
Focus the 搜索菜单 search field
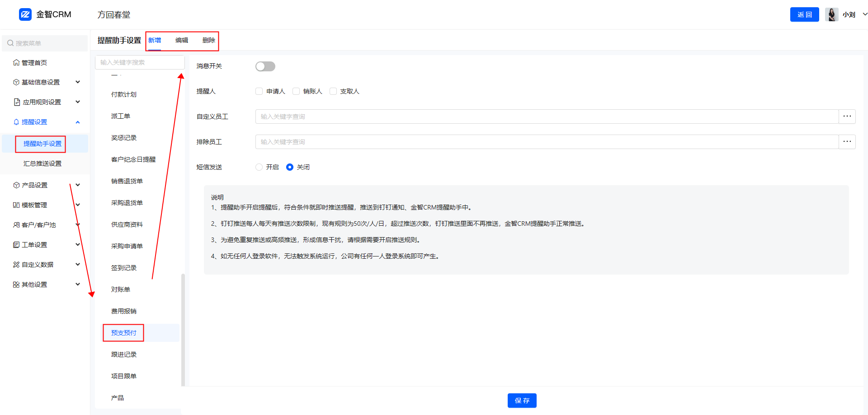tap(45, 43)
